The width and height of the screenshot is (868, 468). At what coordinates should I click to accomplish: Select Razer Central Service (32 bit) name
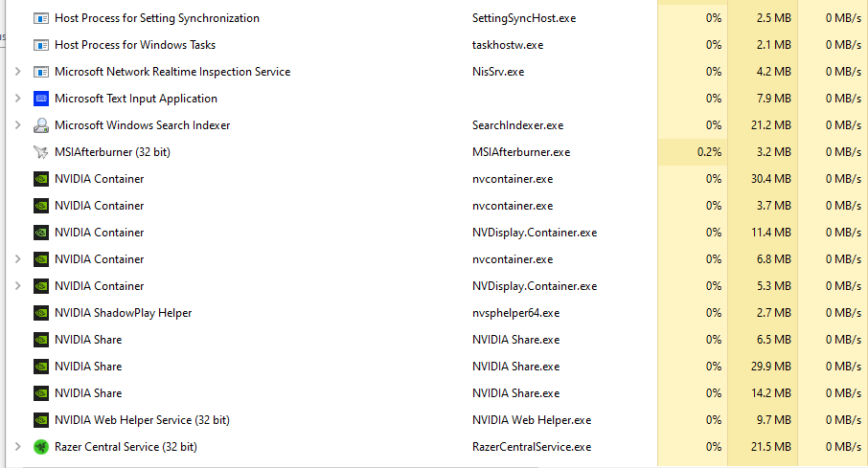(126, 447)
